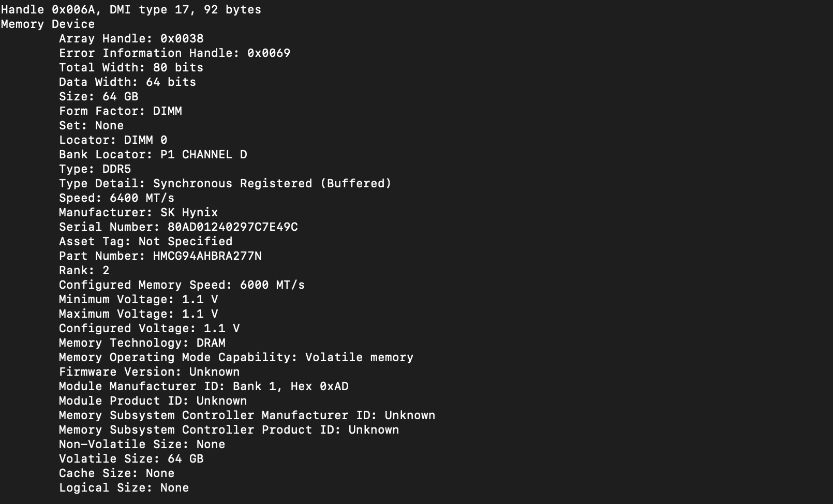The width and height of the screenshot is (833, 504).
Task: Click the part number HMCG94AHBRA277N
Action: coord(207,256)
